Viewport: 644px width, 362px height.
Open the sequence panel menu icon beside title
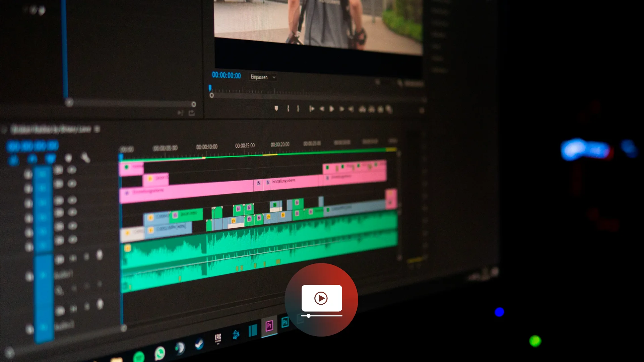(x=97, y=129)
